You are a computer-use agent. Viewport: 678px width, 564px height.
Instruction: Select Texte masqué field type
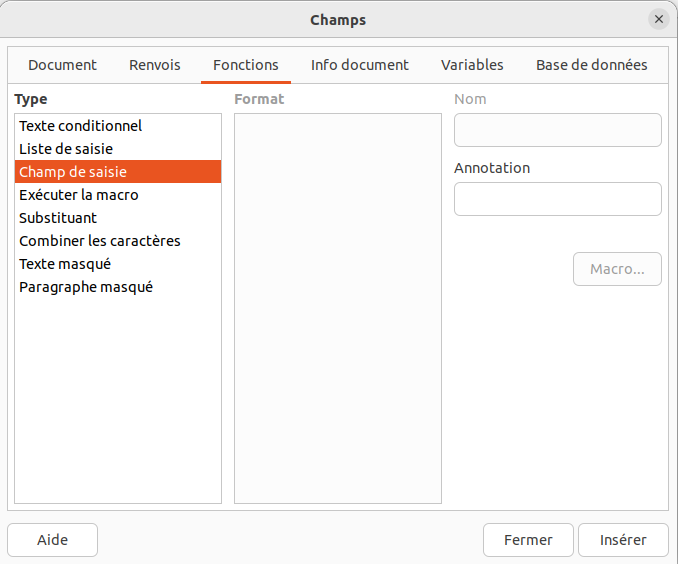pyautogui.click(x=65, y=264)
